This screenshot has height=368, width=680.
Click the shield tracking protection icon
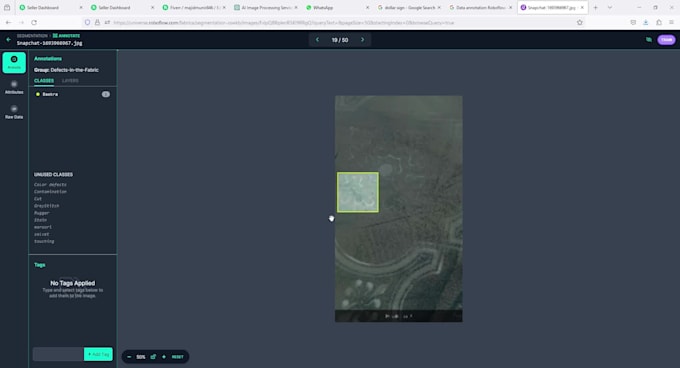88,23
